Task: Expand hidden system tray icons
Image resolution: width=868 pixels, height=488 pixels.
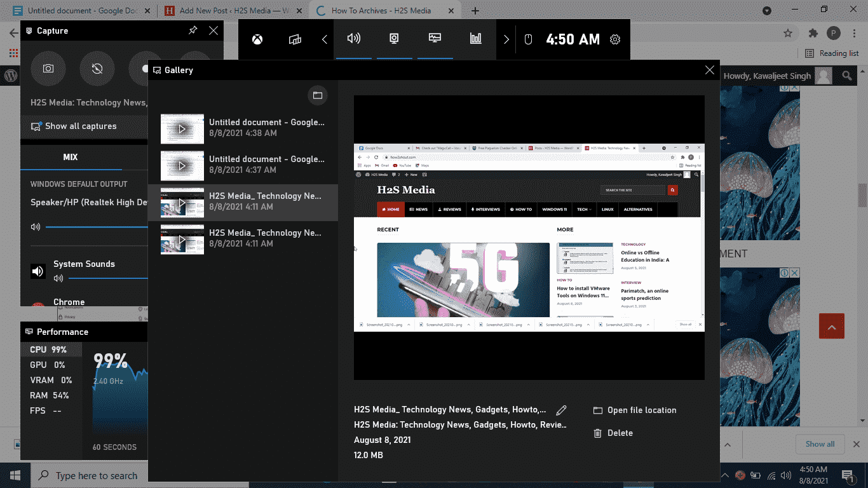Action: 724,475
